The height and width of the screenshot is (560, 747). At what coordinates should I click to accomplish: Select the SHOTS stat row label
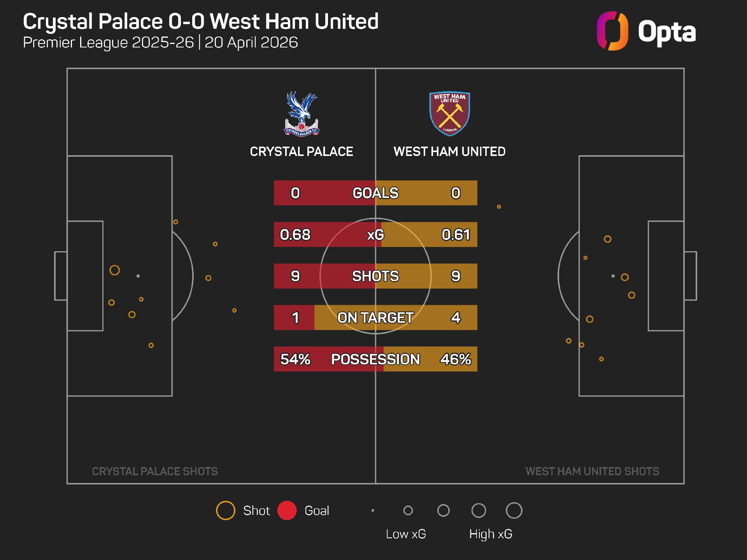(x=375, y=276)
